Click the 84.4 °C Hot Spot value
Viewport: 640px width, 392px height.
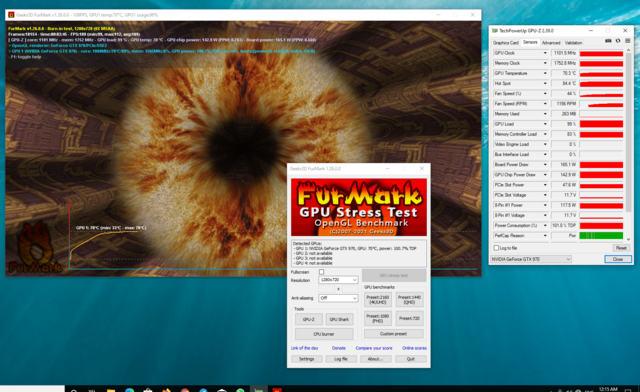(x=564, y=84)
